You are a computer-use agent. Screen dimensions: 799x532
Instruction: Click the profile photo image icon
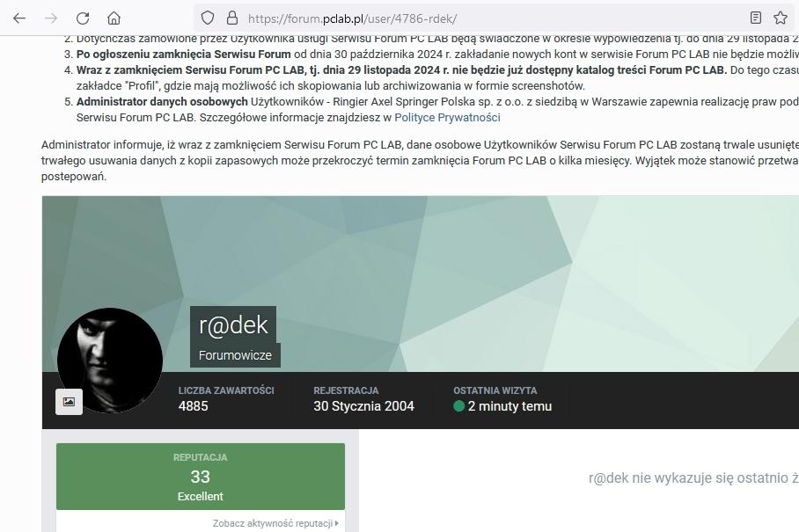point(69,402)
